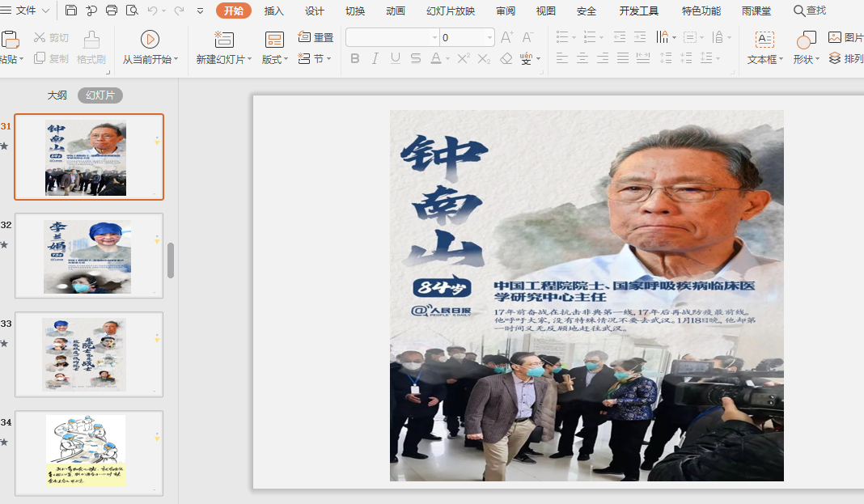864x504 pixels.
Task: Open Print Preview from the quick toolbar
Action: tap(132, 11)
